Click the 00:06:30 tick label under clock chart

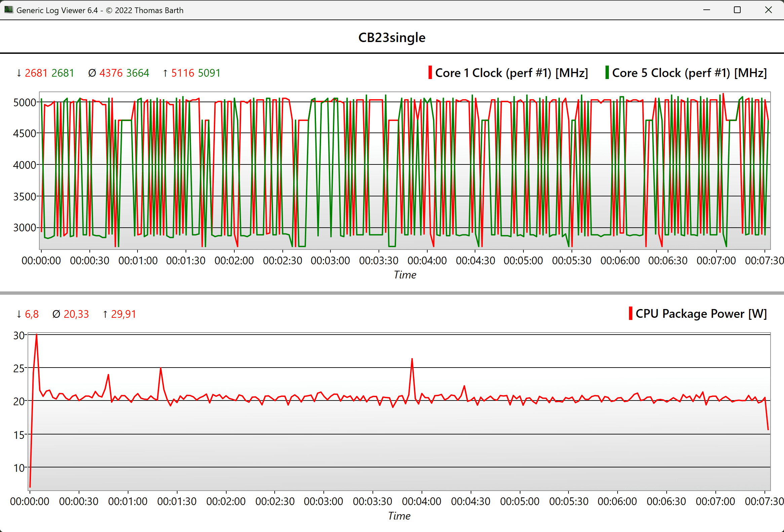click(x=668, y=260)
